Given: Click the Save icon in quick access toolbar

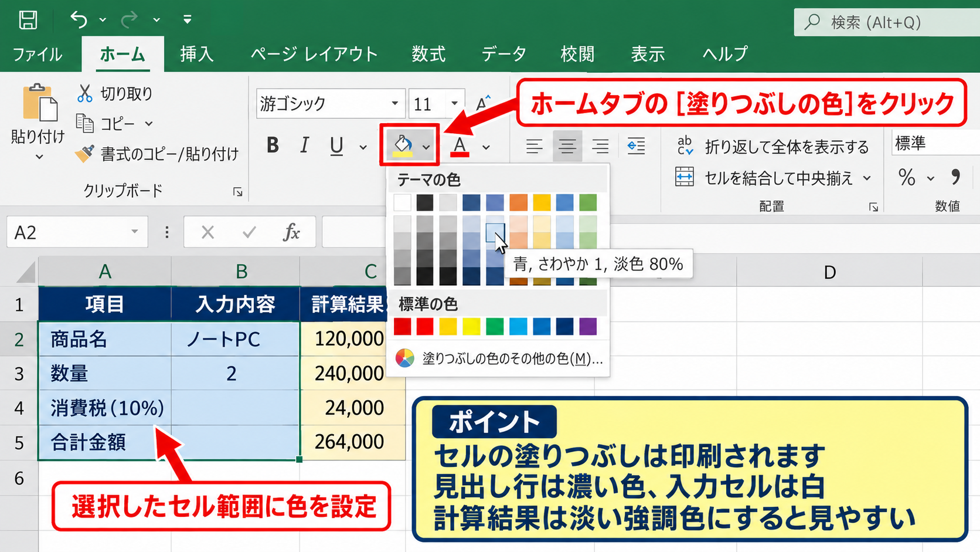Looking at the screenshot, I should [28, 20].
